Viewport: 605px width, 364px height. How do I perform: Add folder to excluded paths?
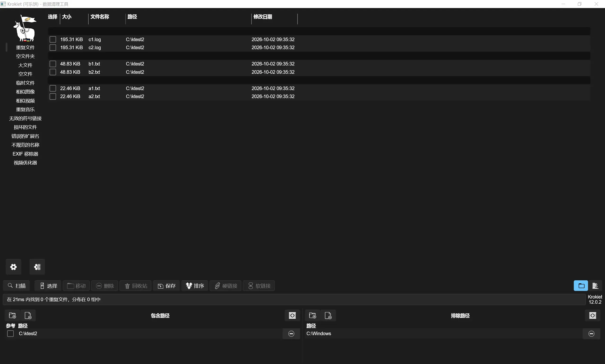(312, 316)
